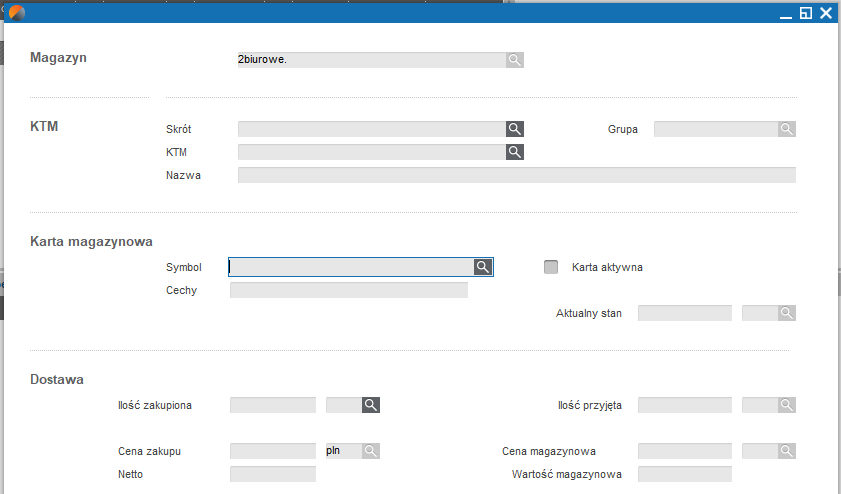Click Cena magazynowa currency lookup icon

[x=787, y=451]
